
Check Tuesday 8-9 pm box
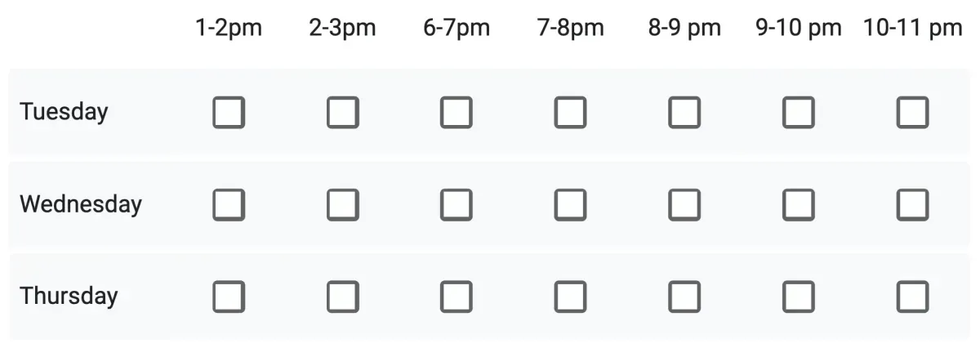(684, 113)
